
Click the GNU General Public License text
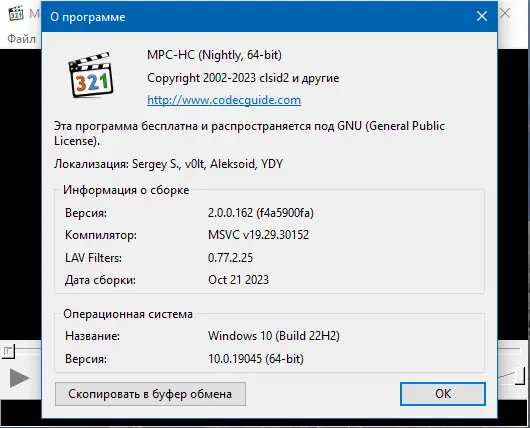pyautogui.click(x=249, y=133)
